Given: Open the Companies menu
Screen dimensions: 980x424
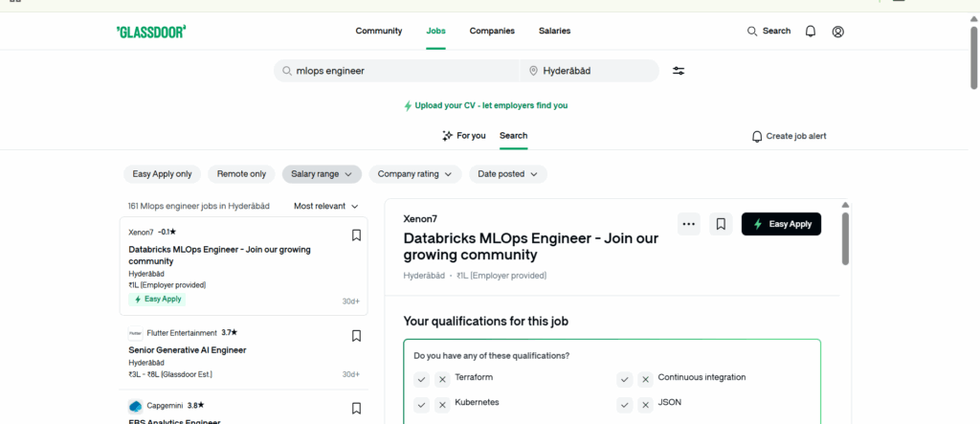Looking at the screenshot, I should pos(492,31).
